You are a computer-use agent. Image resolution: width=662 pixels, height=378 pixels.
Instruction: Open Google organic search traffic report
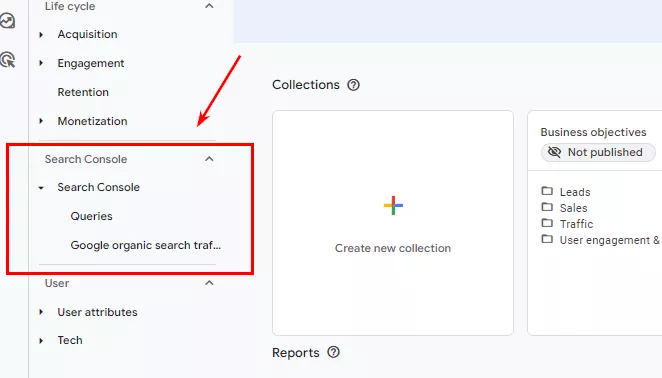click(146, 245)
